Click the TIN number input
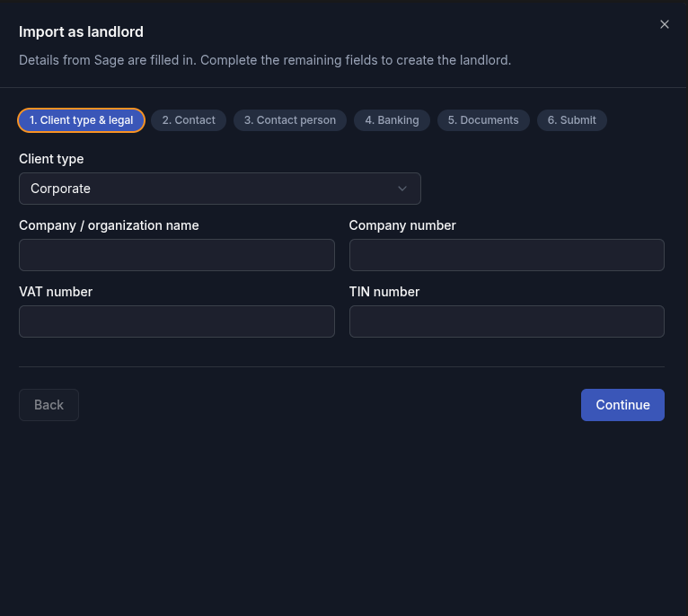 pyautogui.click(x=507, y=321)
